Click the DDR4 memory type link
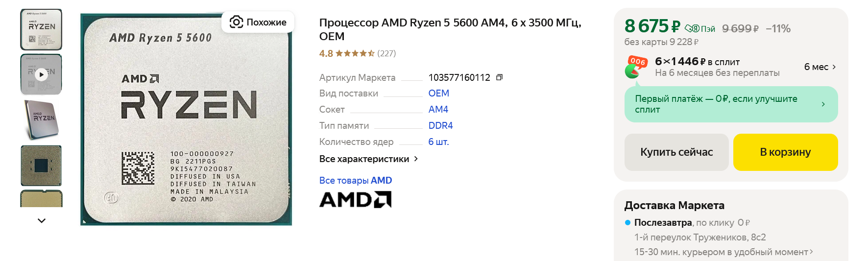This screenshot has height=261, width=868. click(440, 125)
